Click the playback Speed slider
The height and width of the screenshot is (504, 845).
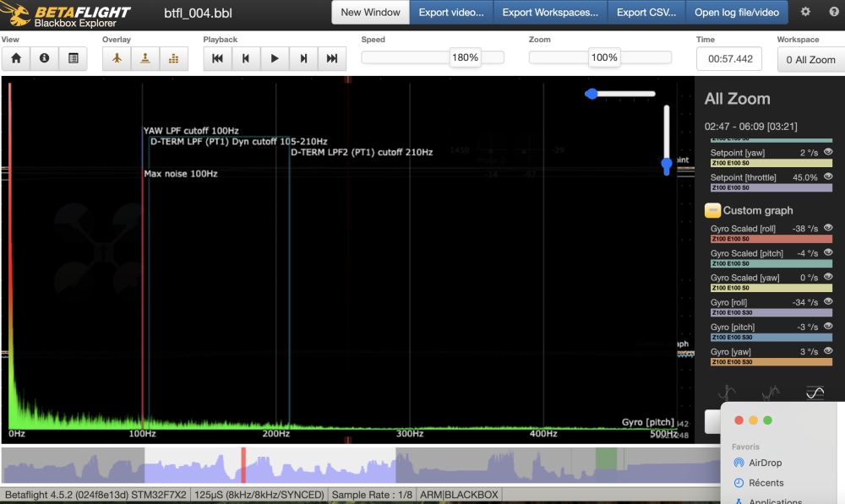tap(433, 57)
